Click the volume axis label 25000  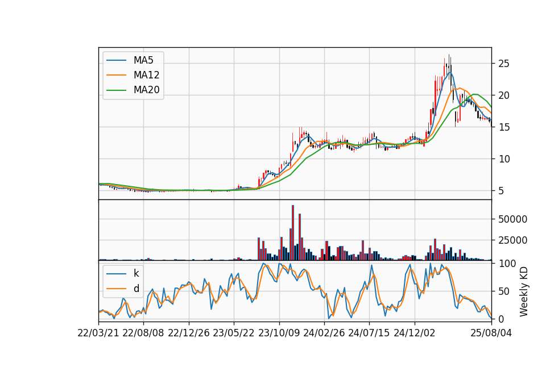tap(512, 240)
